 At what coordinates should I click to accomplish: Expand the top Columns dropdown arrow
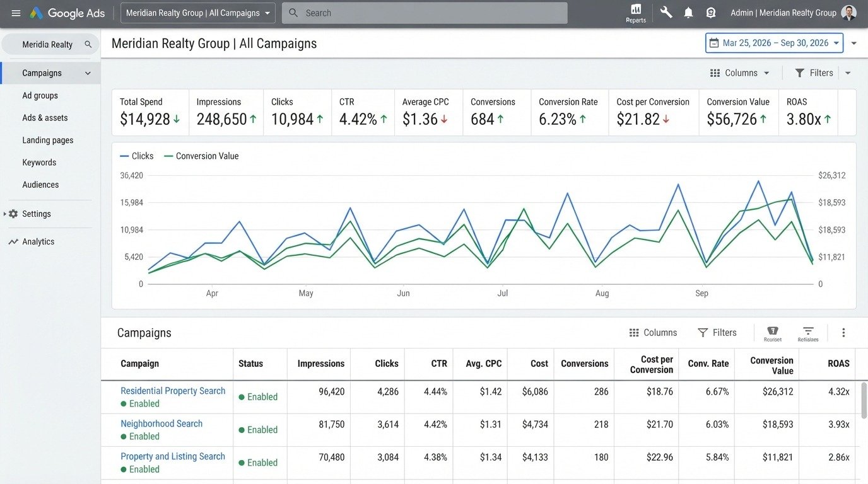point(766,73)
